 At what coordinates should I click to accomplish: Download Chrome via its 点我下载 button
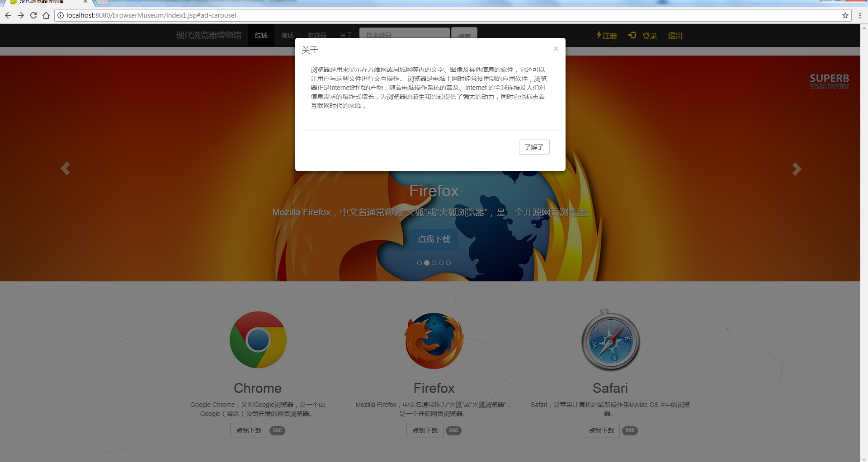point(249,430)
